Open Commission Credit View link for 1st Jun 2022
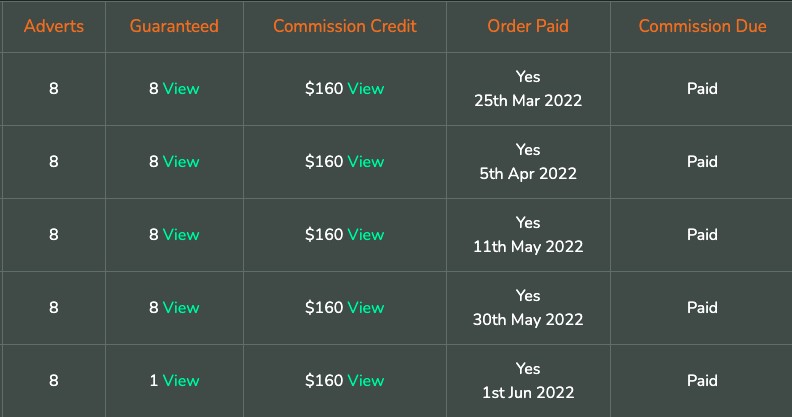The height and width of the screenshot is (417, 792). pyautogui.click(x=366, y=381)
